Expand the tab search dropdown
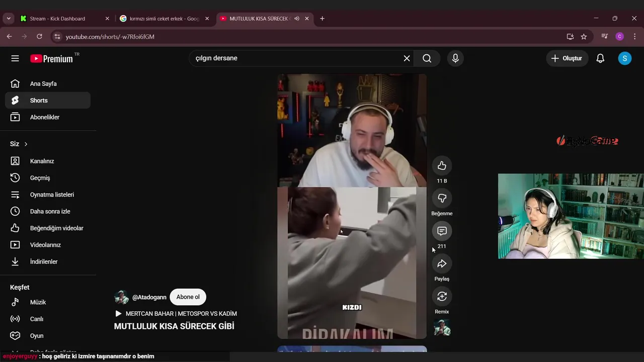This screenshot has height=362, width=644. tap(9, 19)
